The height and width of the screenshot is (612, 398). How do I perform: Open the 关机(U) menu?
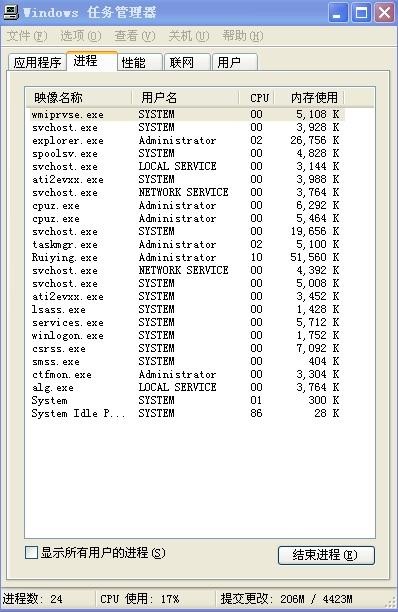pos(188,36)
